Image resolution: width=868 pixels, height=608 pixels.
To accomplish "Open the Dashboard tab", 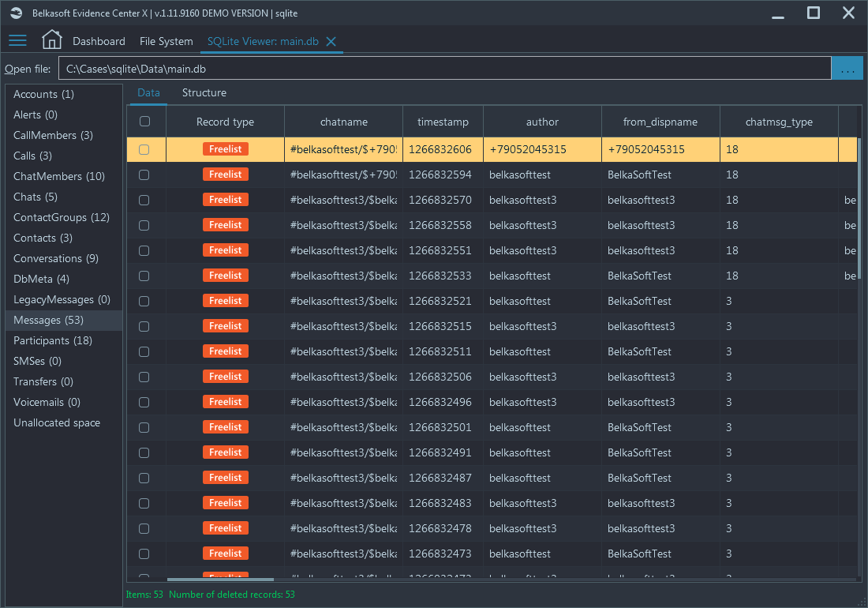I will (99, 42).
